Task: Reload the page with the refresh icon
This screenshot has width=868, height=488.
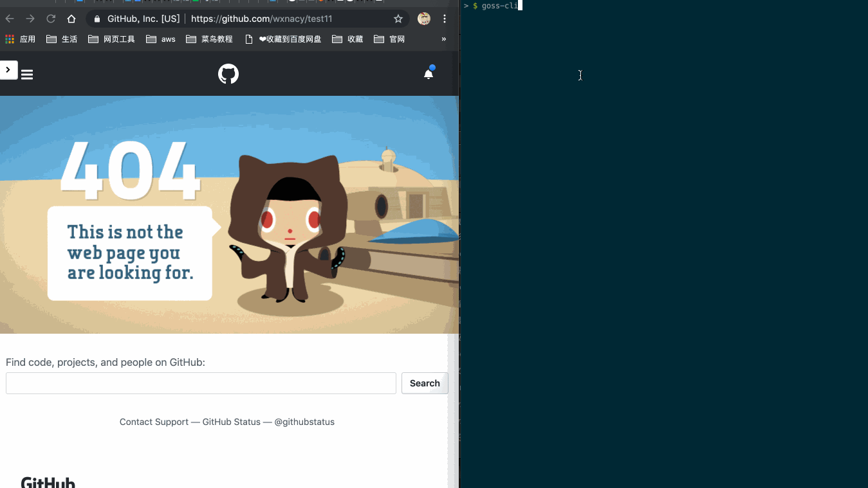Action: [51, 19]
